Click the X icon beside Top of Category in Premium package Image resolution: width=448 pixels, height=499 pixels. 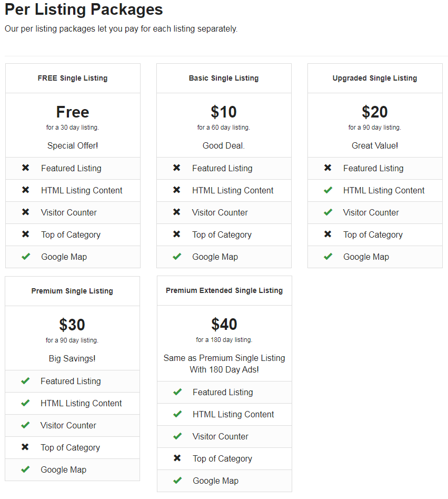25,447
